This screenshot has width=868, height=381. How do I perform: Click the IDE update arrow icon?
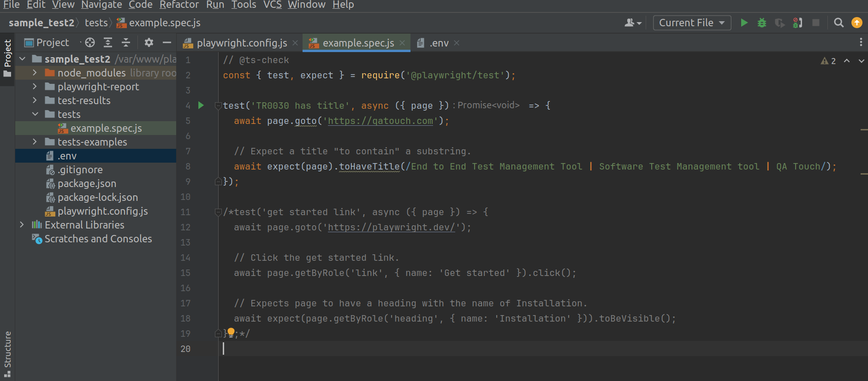pos(857,23)
